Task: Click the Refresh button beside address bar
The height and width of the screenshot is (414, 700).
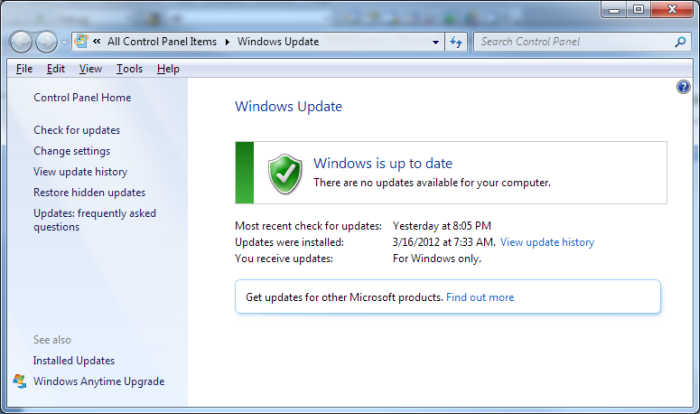Action: click(456, 42)
